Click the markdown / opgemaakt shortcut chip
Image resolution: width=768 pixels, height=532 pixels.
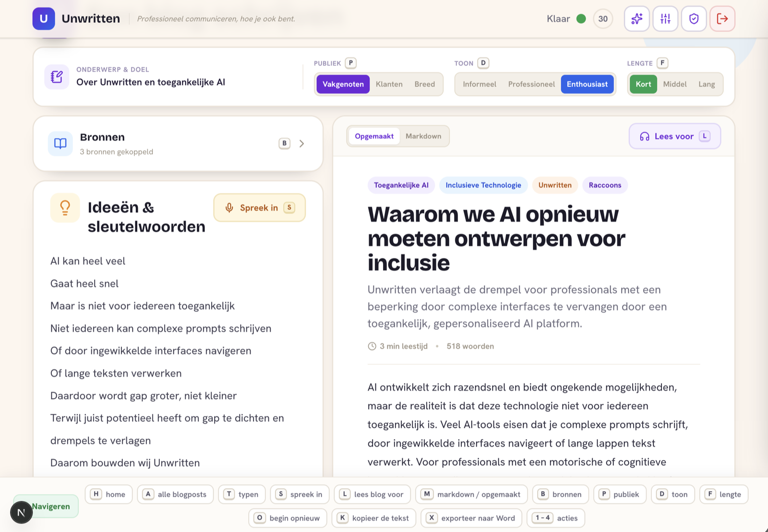click(471, 494)
